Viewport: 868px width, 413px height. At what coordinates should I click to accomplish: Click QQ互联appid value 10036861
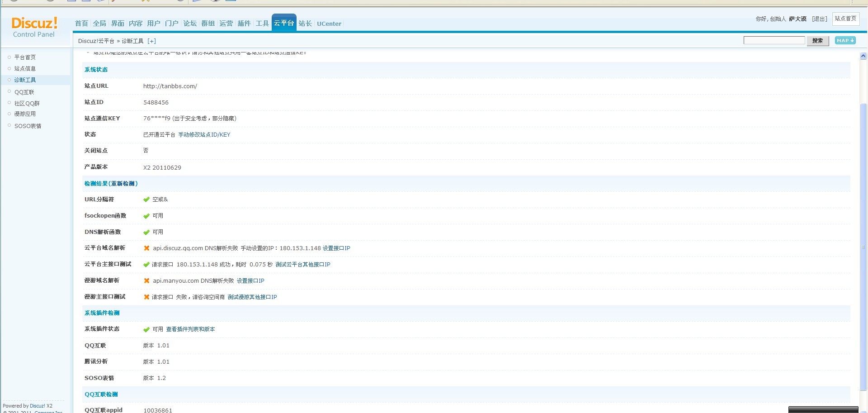click(x=158, y=410)
